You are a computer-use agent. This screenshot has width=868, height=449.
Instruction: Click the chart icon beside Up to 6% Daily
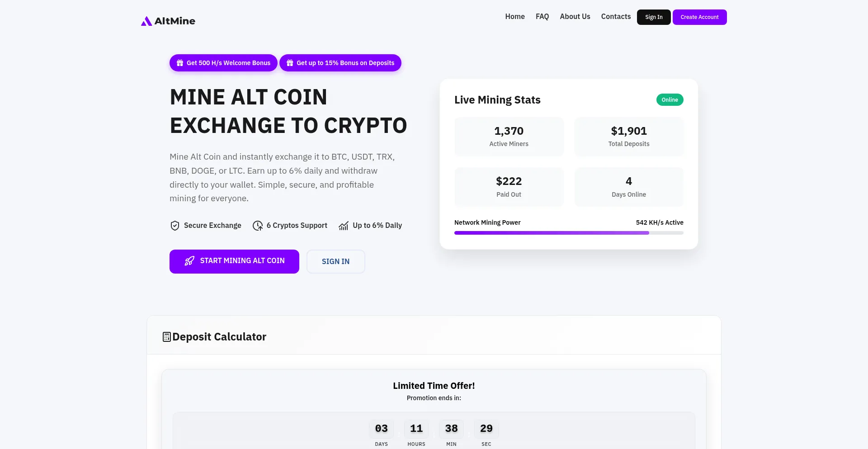pos(344,226)
